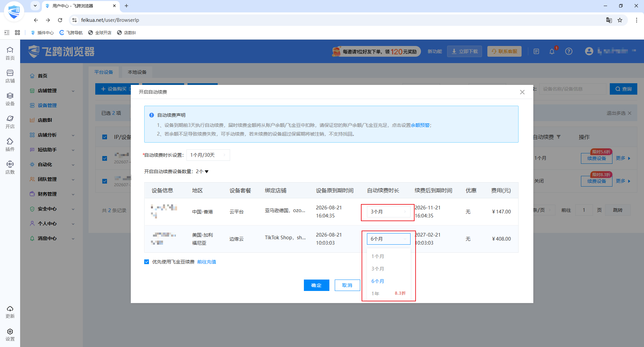The height and width of the screenshot is (347, 644).
Task: Bookmark this page with the star icon
Action: click(x=620, y=20)
